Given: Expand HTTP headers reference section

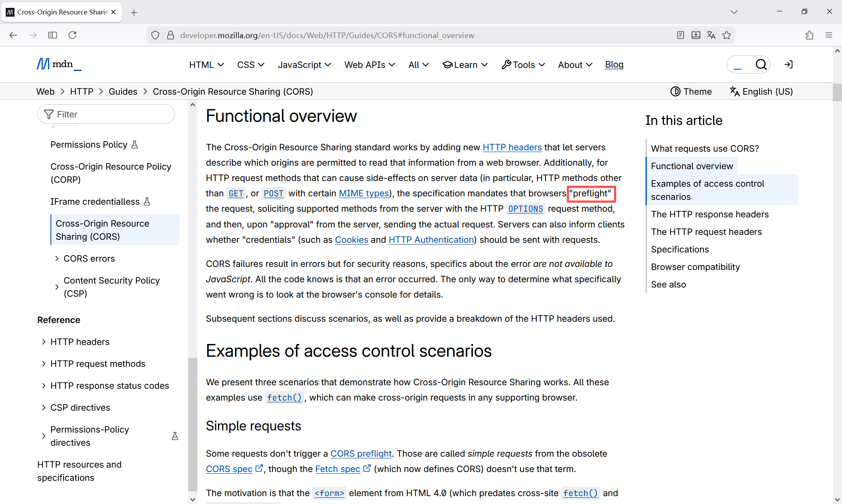Looking at the screenshot, I should 43,342.
